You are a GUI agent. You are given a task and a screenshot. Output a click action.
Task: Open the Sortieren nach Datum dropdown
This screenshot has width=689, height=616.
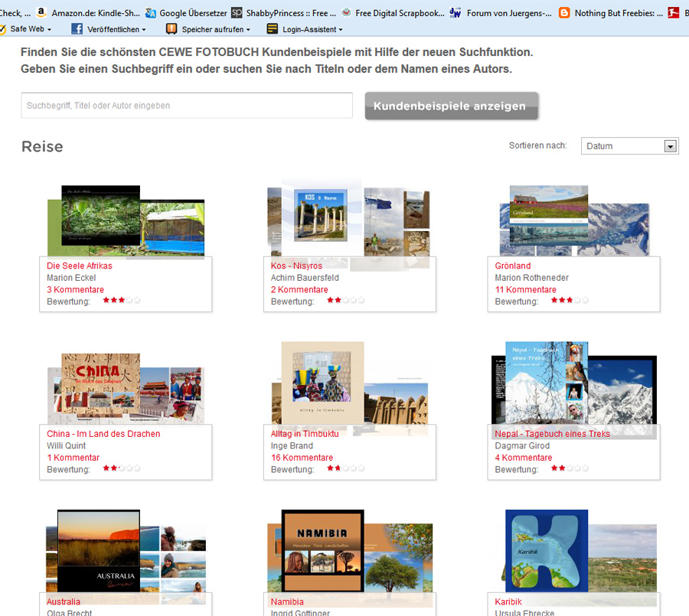630,146
